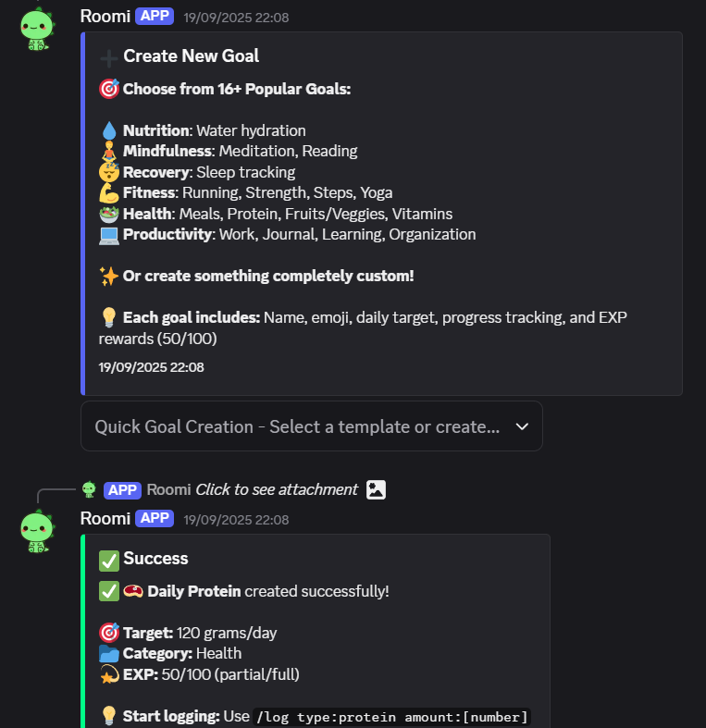Click Roomi's avatar on the Create New Goal message
Screen dimensions: 706x728
(x=37, y=29)
